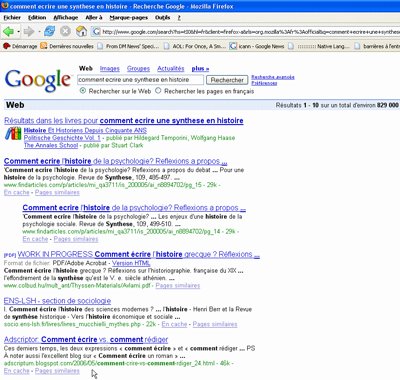This screenshot has width=400, height=380.
Task: Click the Google Books icon
Action: pyautogui.click(x=13, y=134)
